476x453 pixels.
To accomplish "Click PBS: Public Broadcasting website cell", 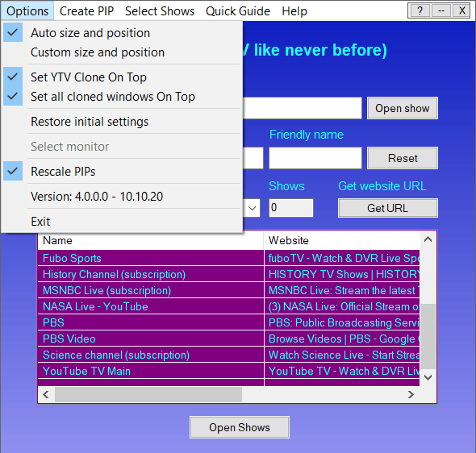I will [x=342, y=322].
